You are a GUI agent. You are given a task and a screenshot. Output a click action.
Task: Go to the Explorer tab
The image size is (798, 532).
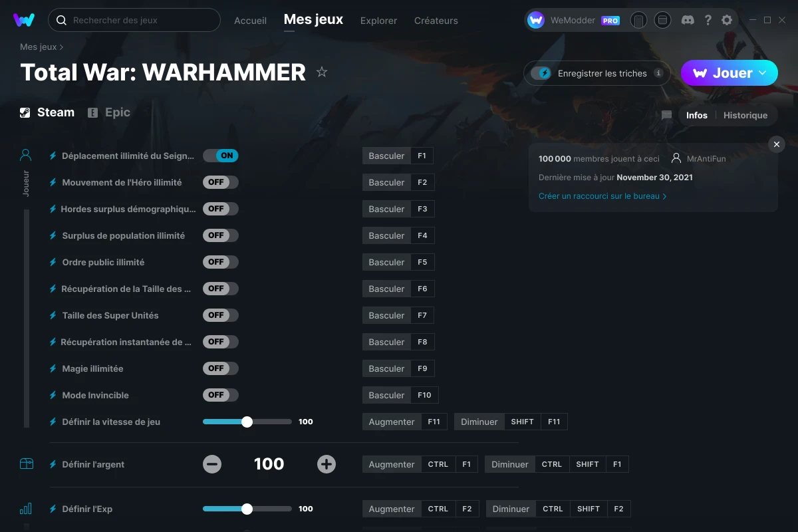click(x=378, y=21)
